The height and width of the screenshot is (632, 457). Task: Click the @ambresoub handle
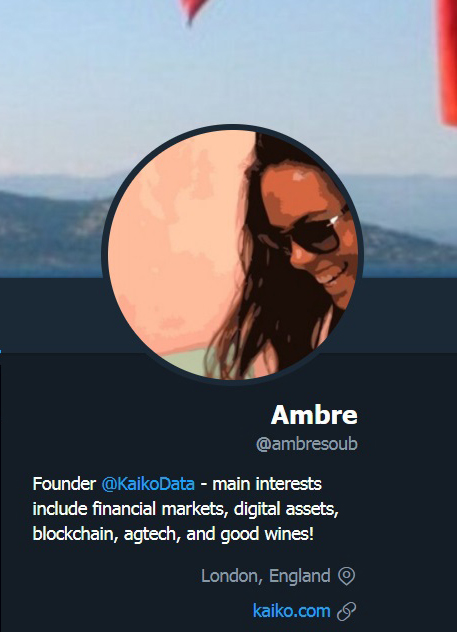(x=307, y=444)
